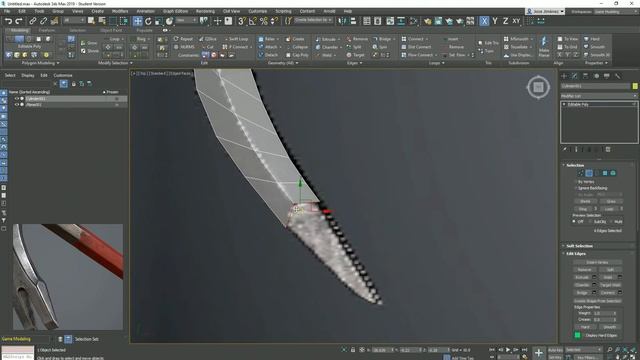
Task: Toggle the Angle Snap icon
Action: click(253, 21)
